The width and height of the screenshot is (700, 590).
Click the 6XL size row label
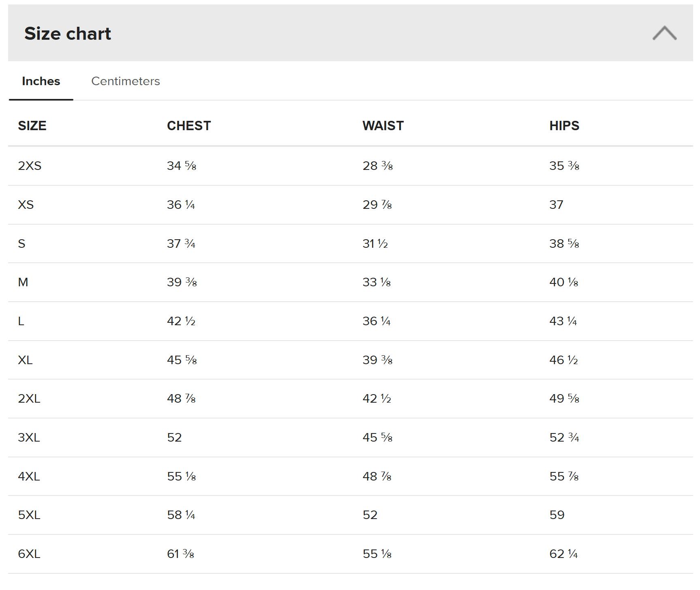[29, 554]
